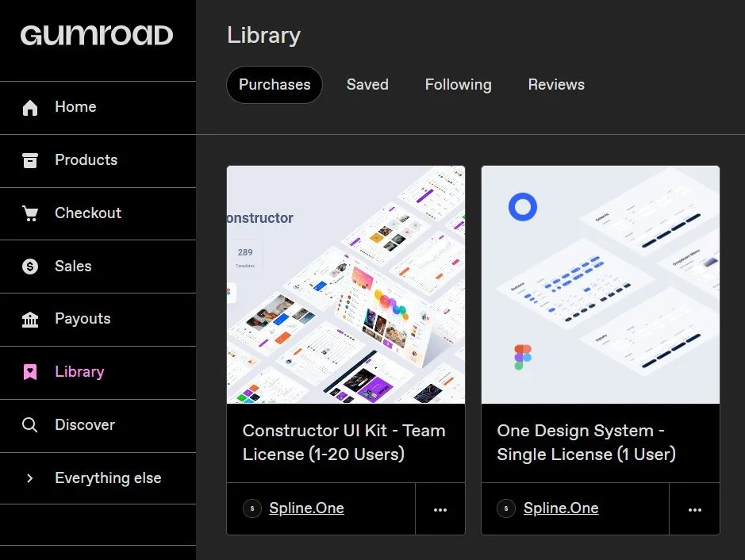Switch to the Saved tab
The height and width of the screenshot is (560, 745).
(x=367, y=85)
